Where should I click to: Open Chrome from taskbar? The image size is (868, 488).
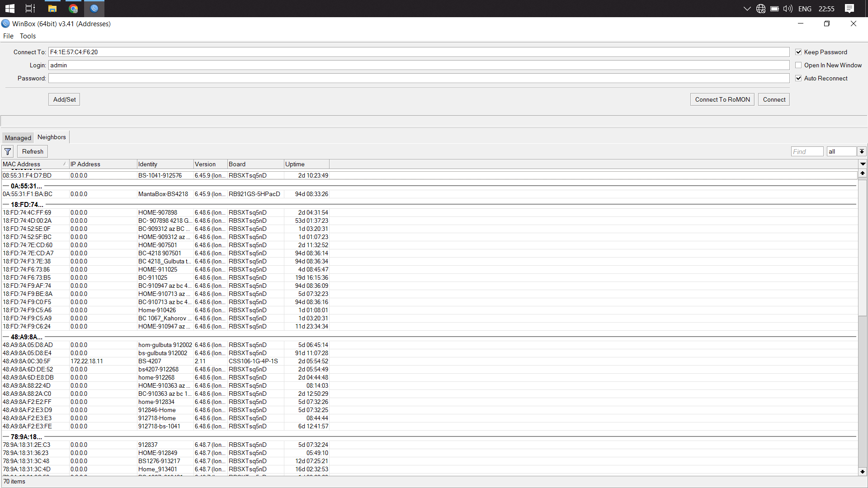point(73,9)
